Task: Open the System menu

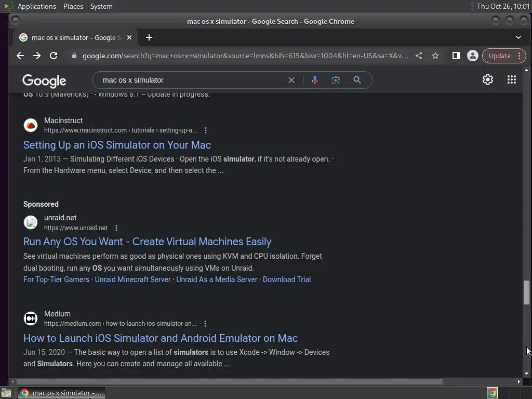Action: [101, 6]
